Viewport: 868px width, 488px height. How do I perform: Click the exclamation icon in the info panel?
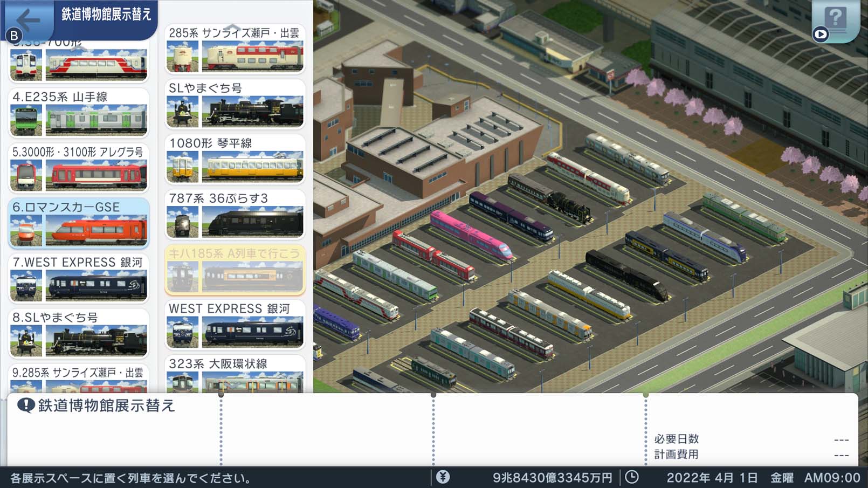(x=26, y=405)
